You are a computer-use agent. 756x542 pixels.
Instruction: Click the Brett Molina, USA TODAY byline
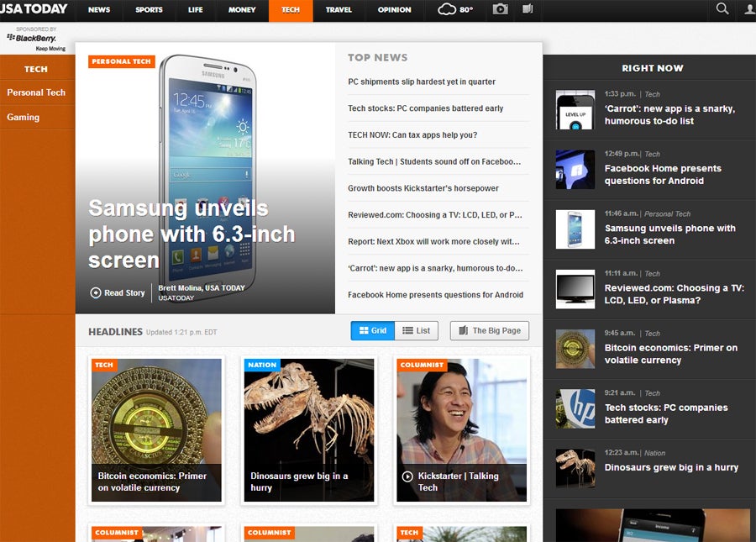pos(202,288)
